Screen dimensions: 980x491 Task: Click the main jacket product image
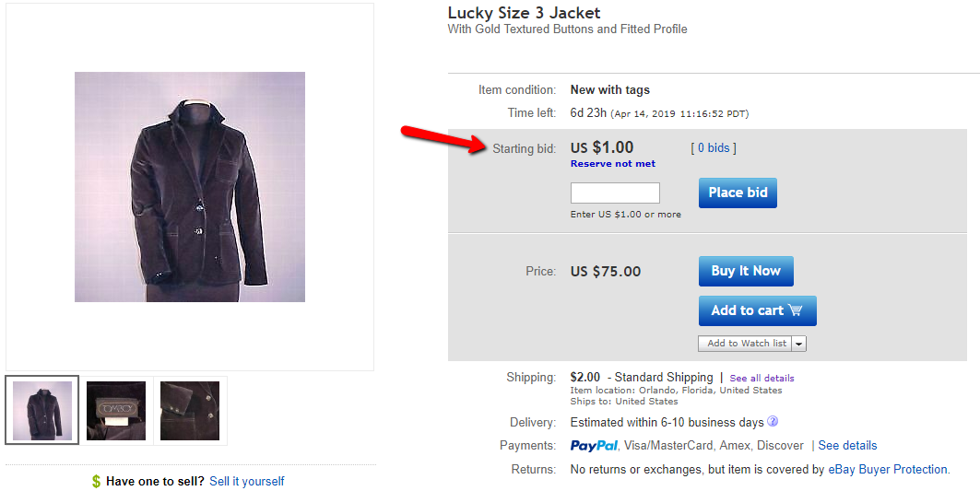click(x=190, y=187)
